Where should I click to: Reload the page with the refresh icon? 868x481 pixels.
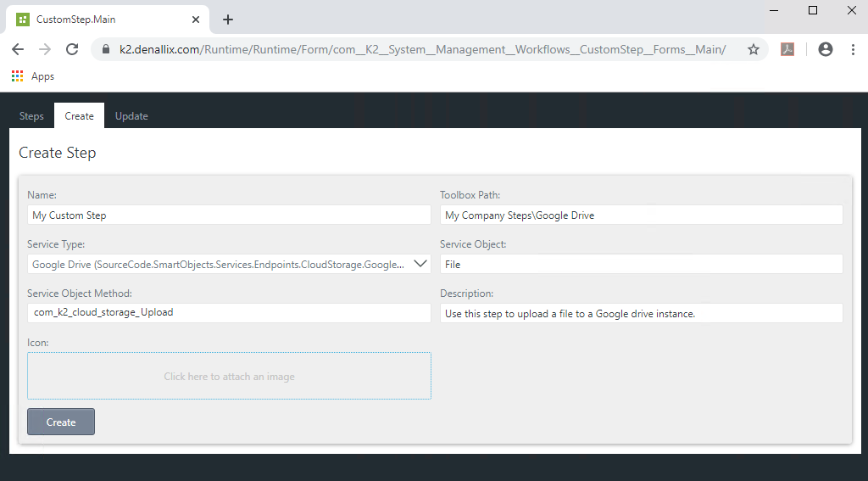point(72,49)
